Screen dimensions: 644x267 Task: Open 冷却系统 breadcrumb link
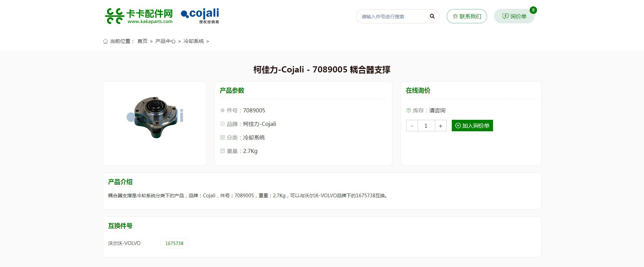click(194, 41)
